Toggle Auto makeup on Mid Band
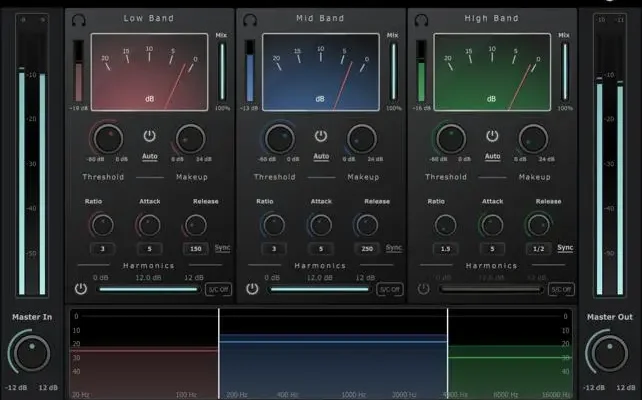This screenshot has height=400, width=642. point(321,156)
